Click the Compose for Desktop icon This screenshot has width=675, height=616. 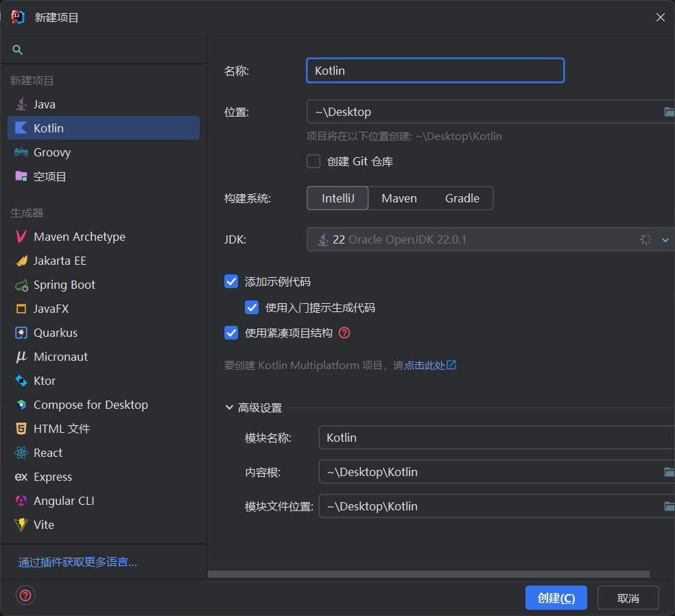[21, 405]
